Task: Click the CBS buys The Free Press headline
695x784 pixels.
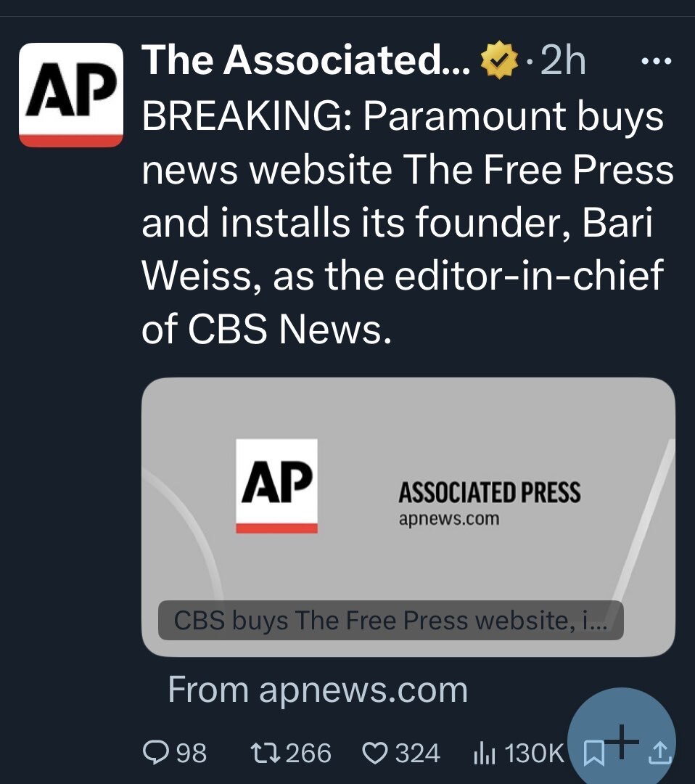Action: [391, 620]
